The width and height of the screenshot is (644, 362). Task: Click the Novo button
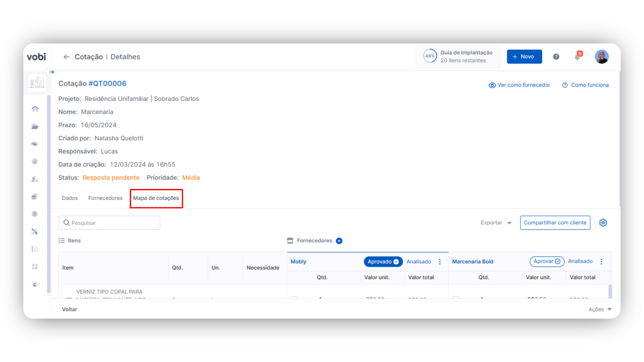(x=524, y=57)
